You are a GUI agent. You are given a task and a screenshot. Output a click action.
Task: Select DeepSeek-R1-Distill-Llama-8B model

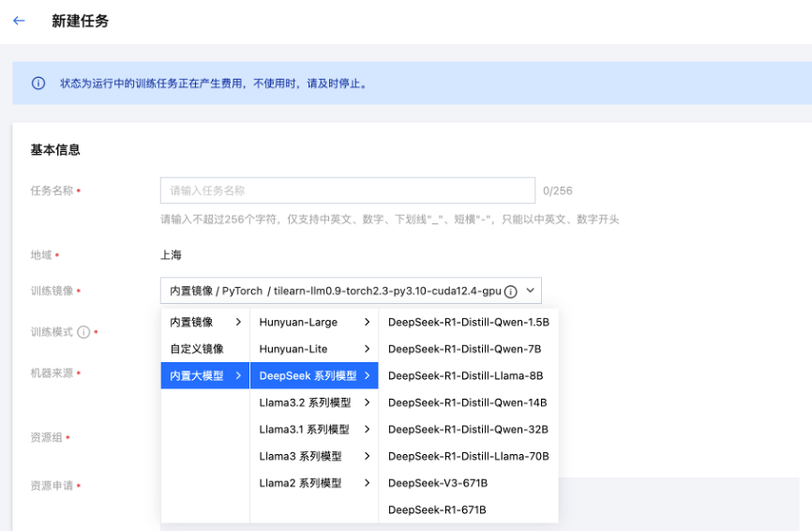465,375
